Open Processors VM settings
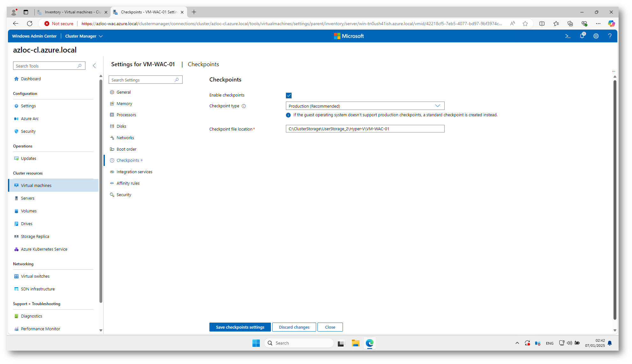Image resolution: width=632 pixels, height=364 pixels. pyautogui.click(x=126, y=115)
